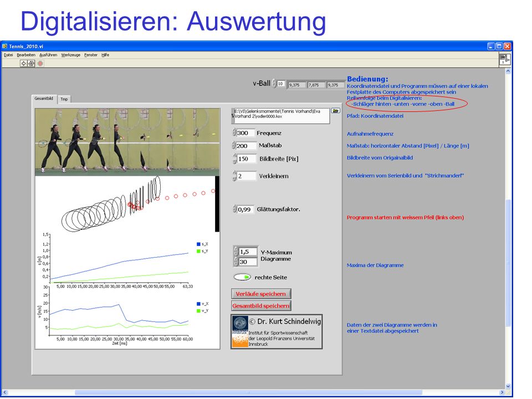
Task: Click the vertical scrollbar down arrow
Action: coord(508,386)
